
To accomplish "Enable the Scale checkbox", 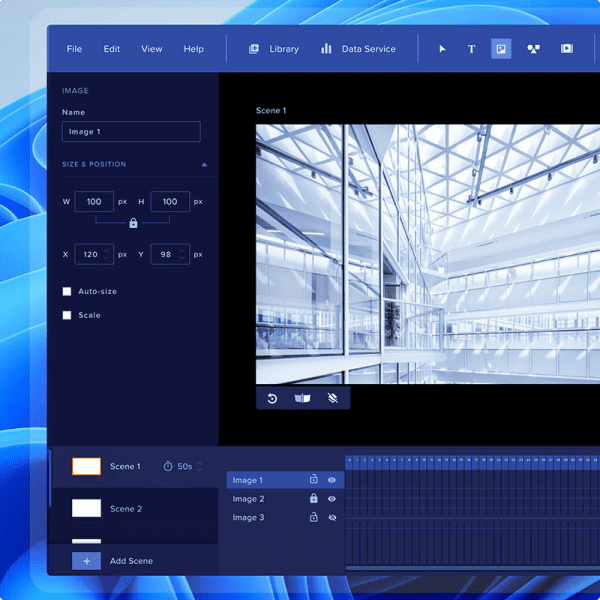I will point(67,315).
